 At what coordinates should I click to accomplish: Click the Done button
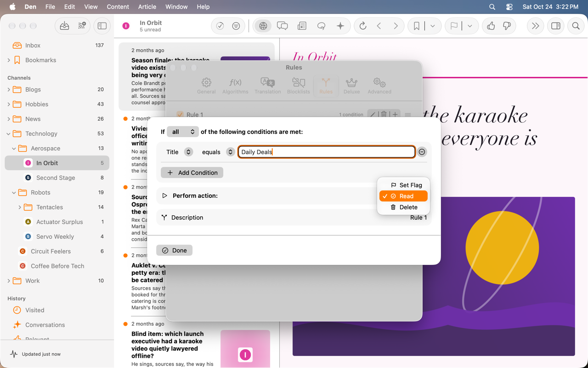click(x=174, y=250)
